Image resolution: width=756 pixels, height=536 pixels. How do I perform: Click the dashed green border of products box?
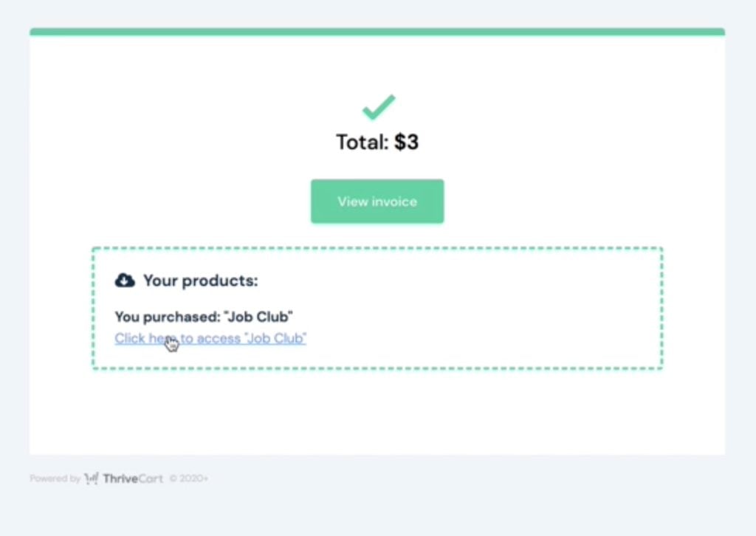377,248
